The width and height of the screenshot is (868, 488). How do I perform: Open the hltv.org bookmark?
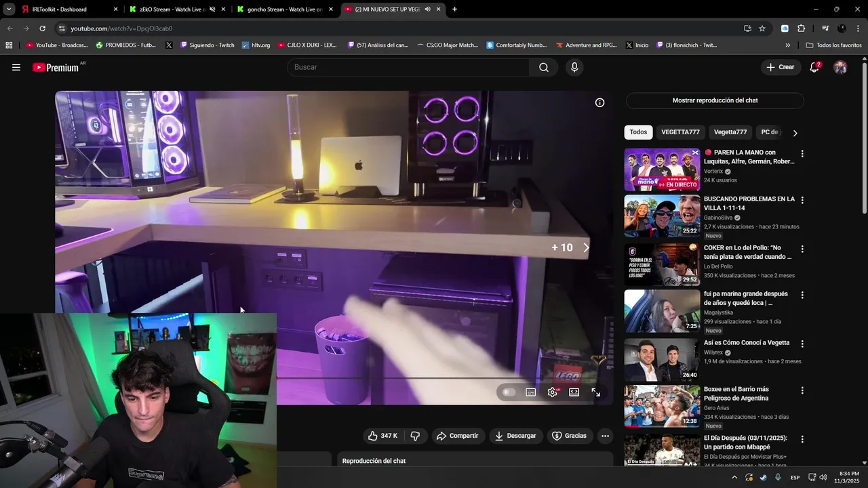click(x=256, y=45)
